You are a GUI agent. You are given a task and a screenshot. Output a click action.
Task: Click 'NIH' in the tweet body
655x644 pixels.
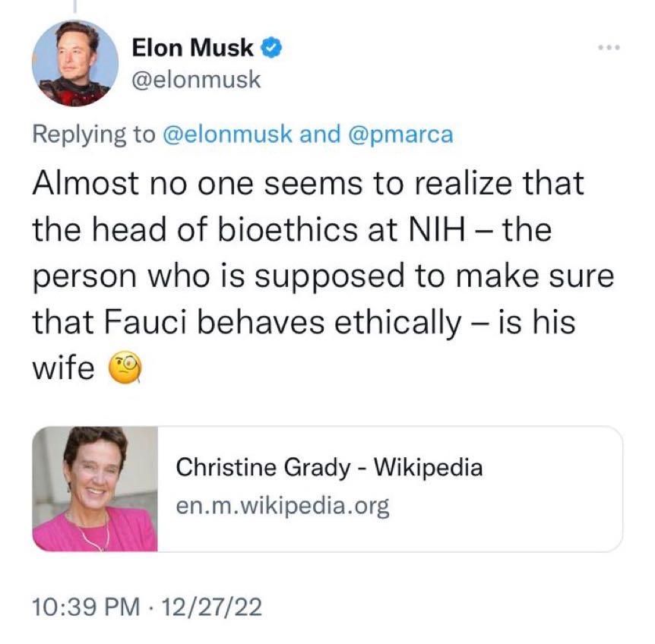[x=436, y=229]
